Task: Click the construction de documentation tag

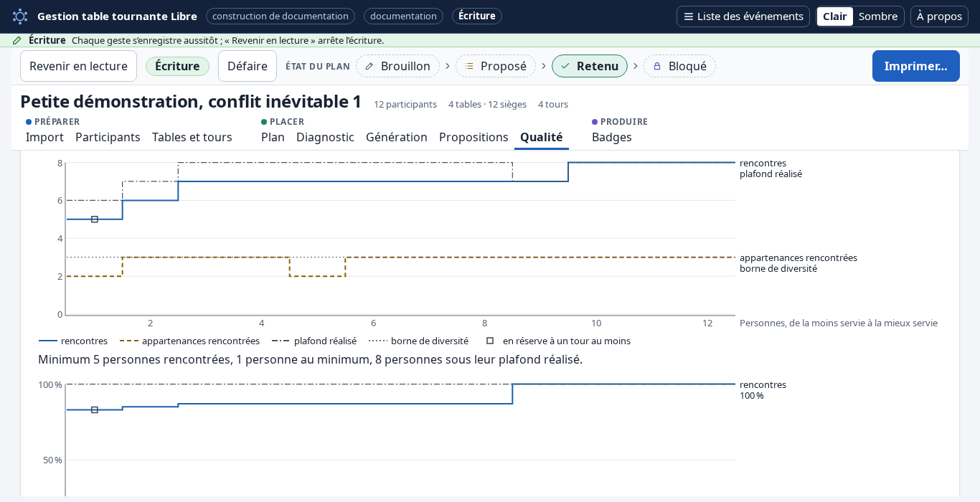Action: pos(281,16)
